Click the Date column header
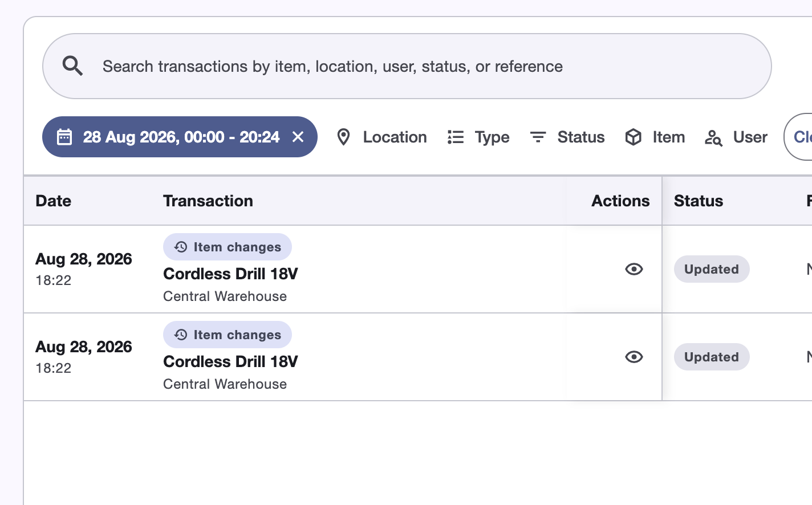Screen dimensions: 812x505 tap(54, 201)
